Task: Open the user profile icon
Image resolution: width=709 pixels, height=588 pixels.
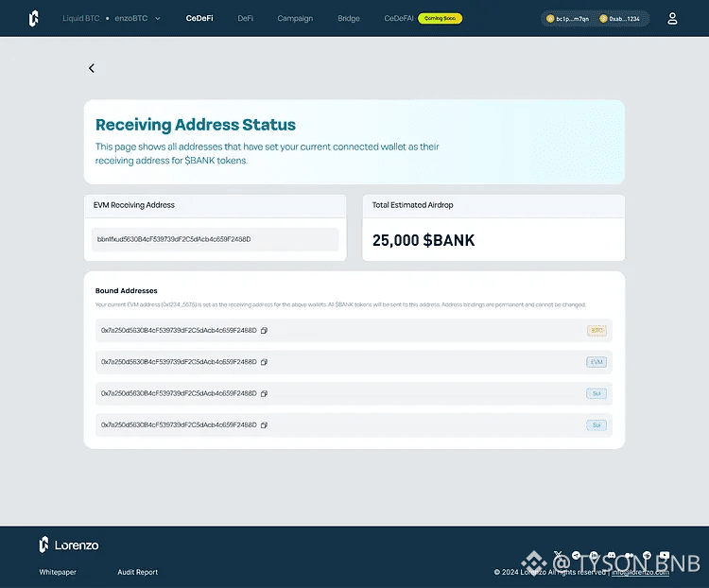Action: [x=672, y=19]
